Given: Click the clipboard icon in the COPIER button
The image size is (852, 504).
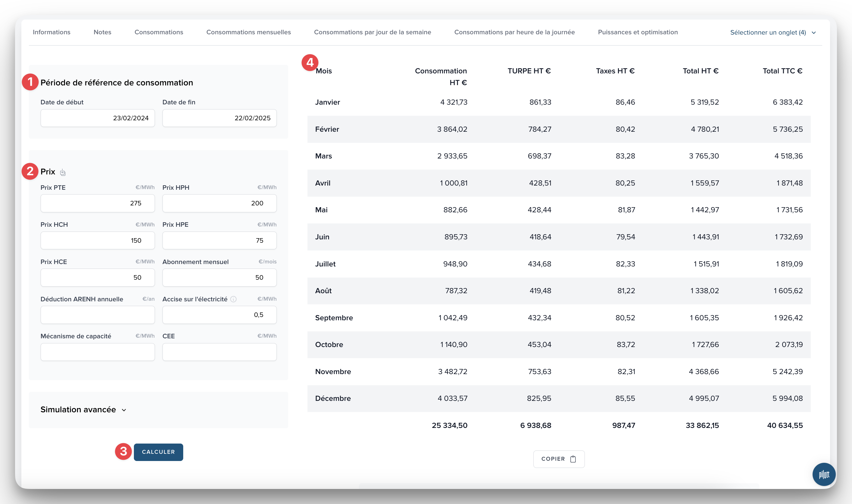Looking at the screenshot, I should pyautogui.click(x=573, y=459).
